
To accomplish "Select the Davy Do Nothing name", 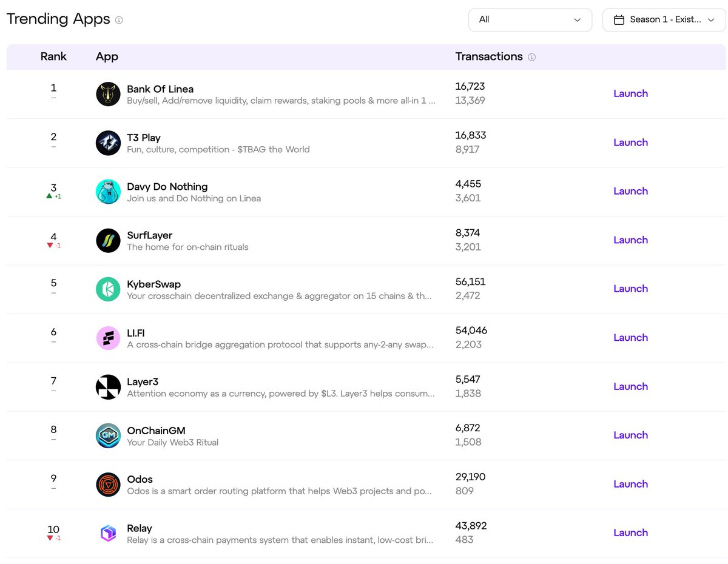I will click(x=167, y=187).
